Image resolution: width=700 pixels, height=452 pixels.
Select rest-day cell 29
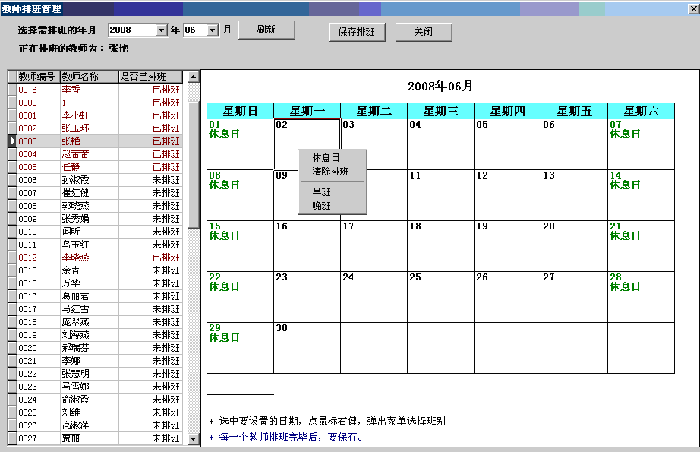(240, 347)
